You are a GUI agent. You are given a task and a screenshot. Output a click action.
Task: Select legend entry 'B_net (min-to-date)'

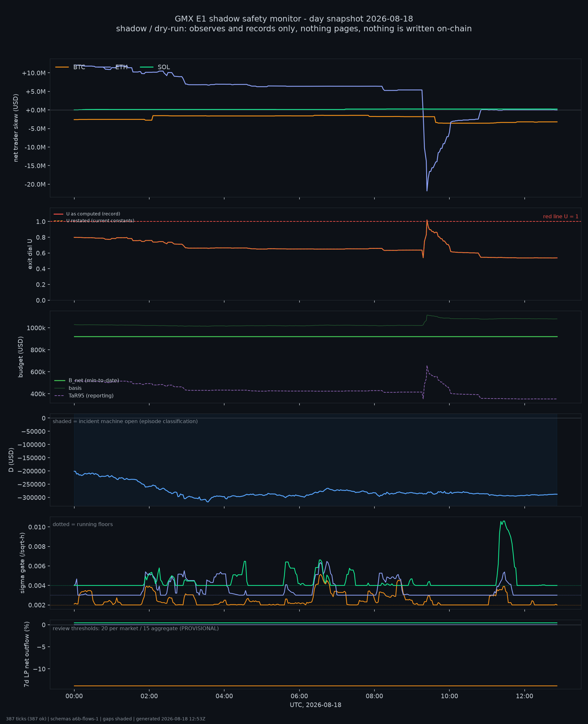[94, 380]
